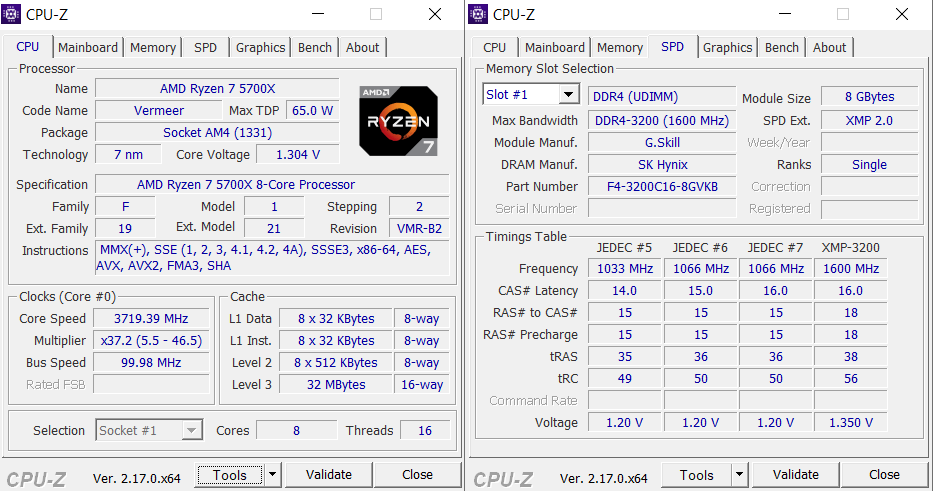Click the Revision value VMR-B2
The height and width of the screenshot is (491, 933).
(x=419, y=229)
